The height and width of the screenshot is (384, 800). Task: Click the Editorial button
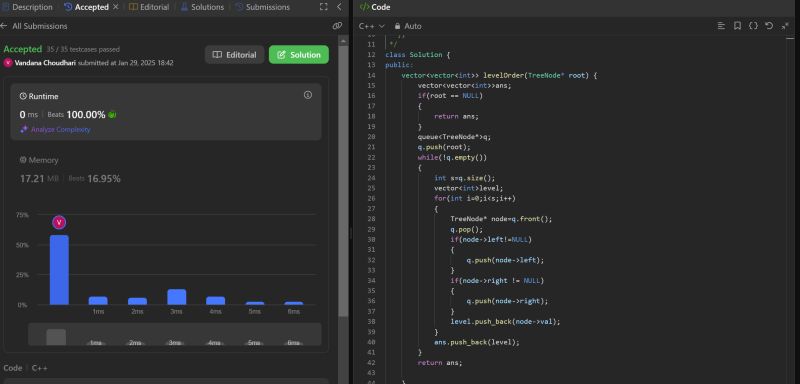click(x=235, y=55)
